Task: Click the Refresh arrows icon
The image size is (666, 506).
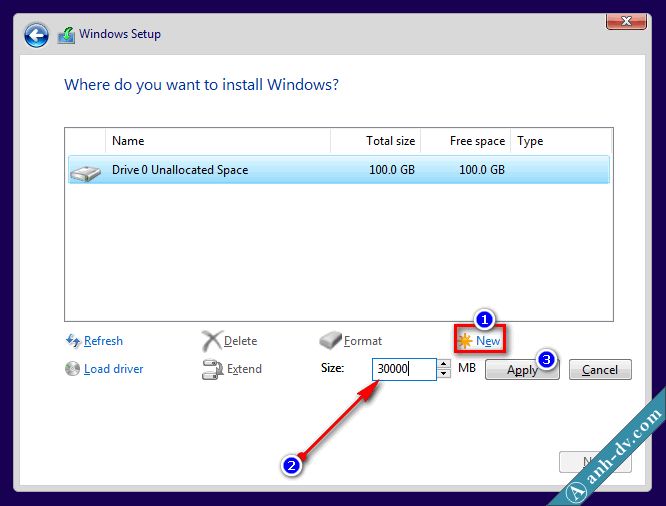Action: [x=73, y=341]
